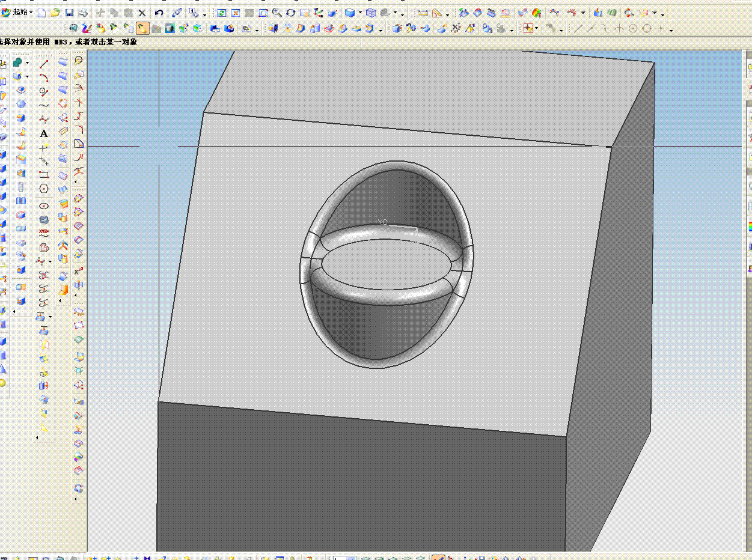This screenshot has width=752, height=560.
Task: Choose the Arc curve tool
Action: click(x=44, y=78)
